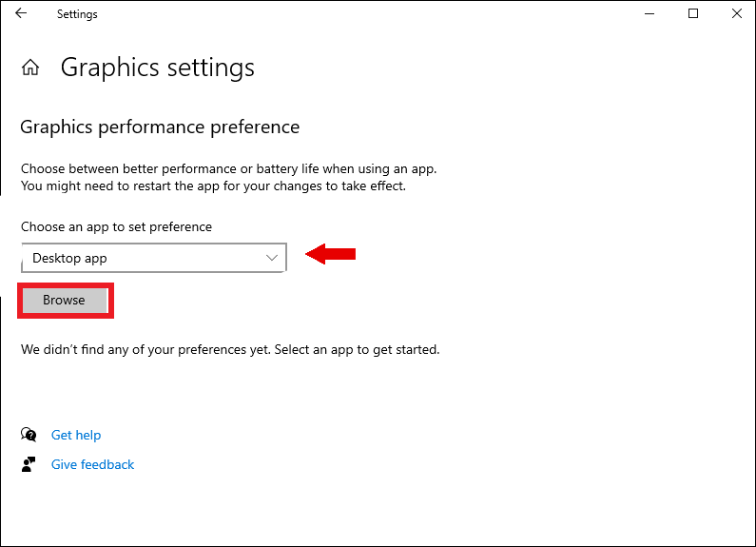Open the Give feedback link
The image size is (756, 547).
point(92,464)
